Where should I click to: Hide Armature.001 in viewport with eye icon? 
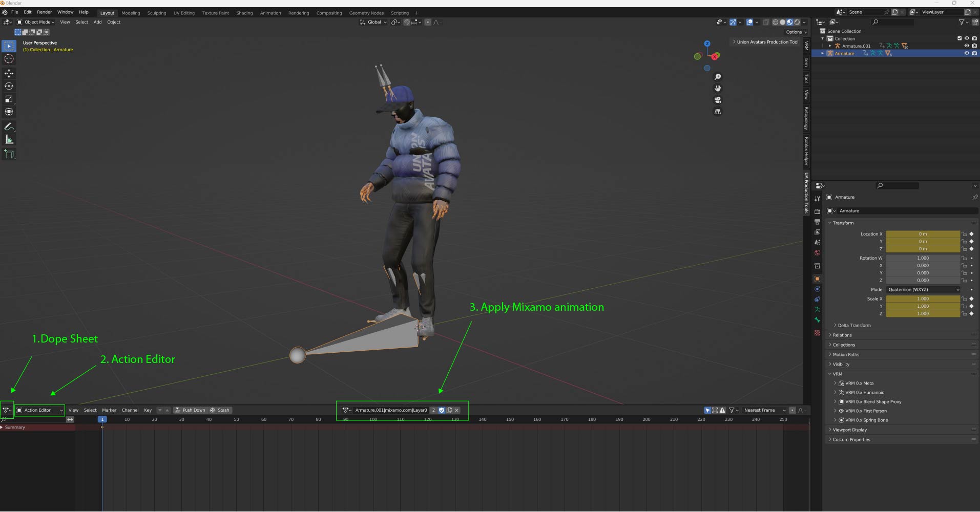pos(967,46)
